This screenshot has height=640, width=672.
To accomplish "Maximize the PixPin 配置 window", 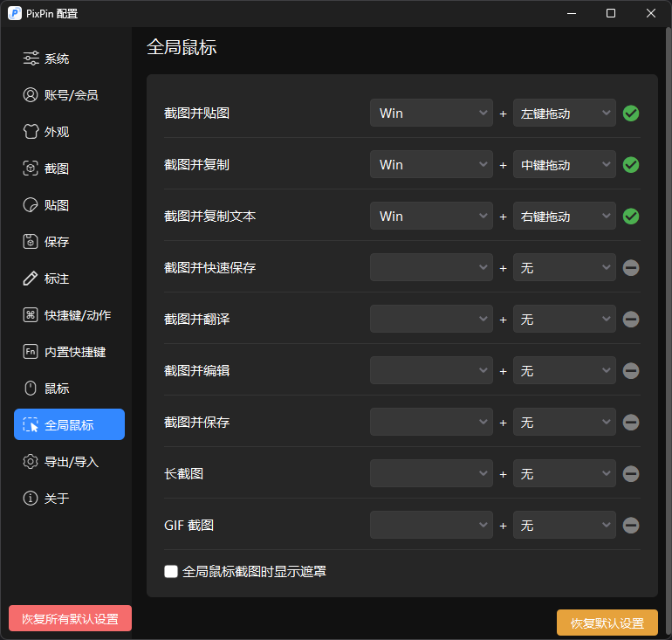I will [x=611, y=13].
